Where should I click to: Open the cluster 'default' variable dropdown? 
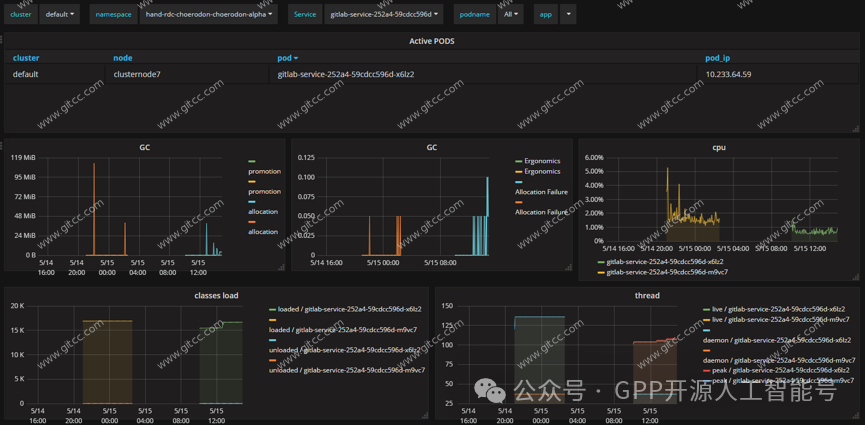[x=60, y=14]
